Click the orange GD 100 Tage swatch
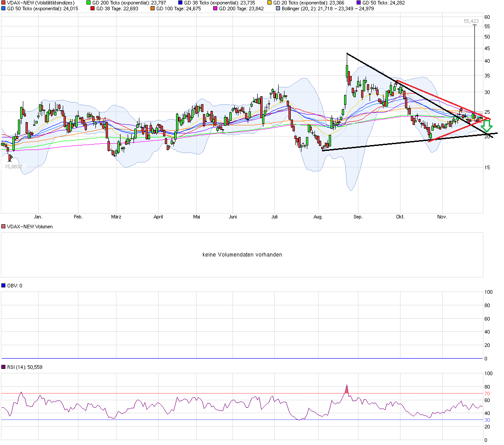504x445 pixels. pyautogui.click(x=153, y=9)
